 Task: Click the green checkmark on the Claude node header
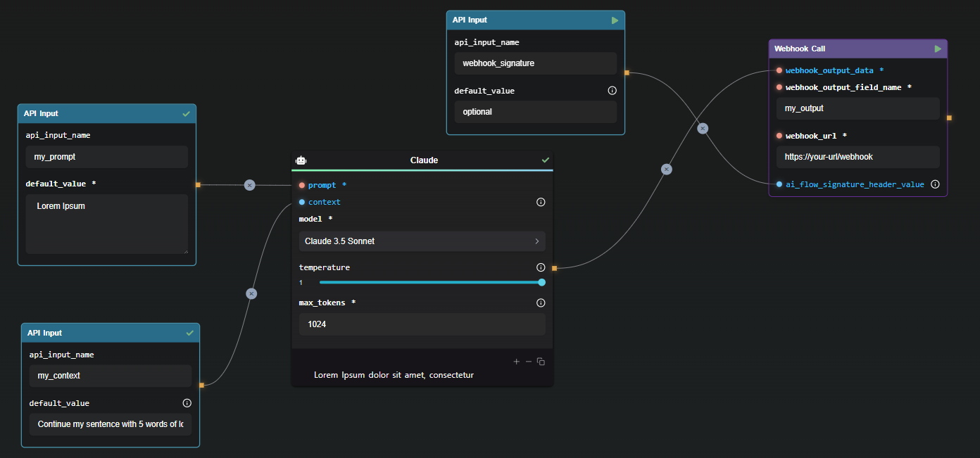(546, 160)
